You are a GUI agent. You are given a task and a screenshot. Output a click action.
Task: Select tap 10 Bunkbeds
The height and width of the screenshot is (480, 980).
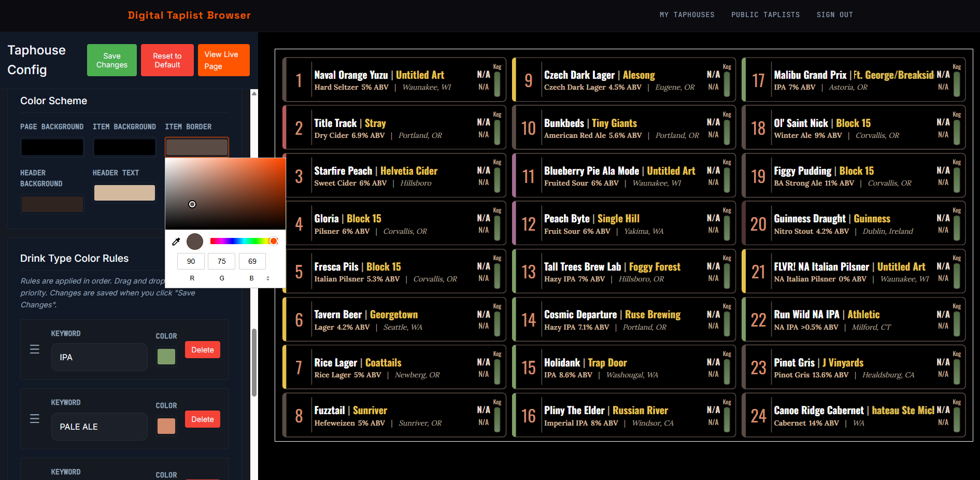[x=624, y=128]
